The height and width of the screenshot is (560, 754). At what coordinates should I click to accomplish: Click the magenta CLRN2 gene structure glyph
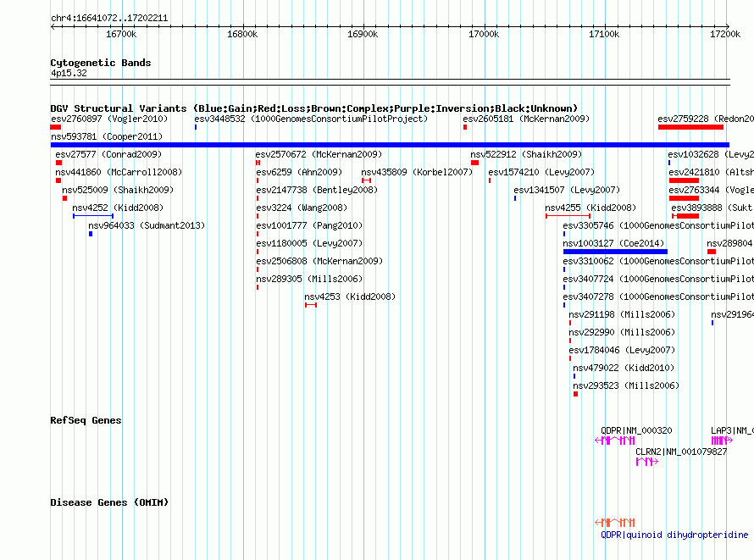pos(646,462)
